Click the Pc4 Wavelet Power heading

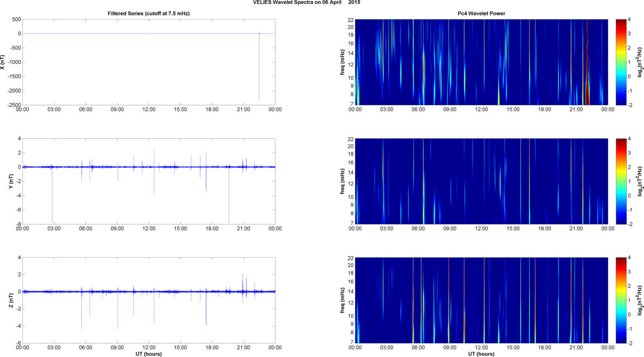tap(481, 13)
